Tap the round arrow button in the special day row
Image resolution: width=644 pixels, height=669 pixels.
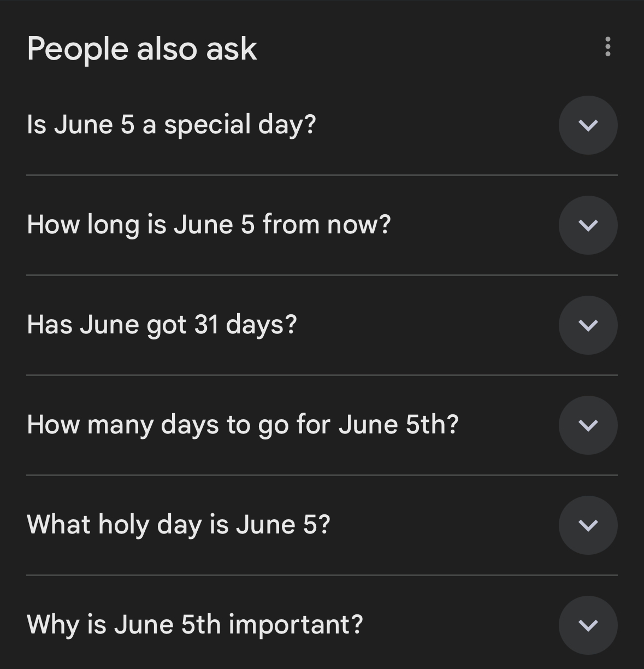click(x=588, y=125)
